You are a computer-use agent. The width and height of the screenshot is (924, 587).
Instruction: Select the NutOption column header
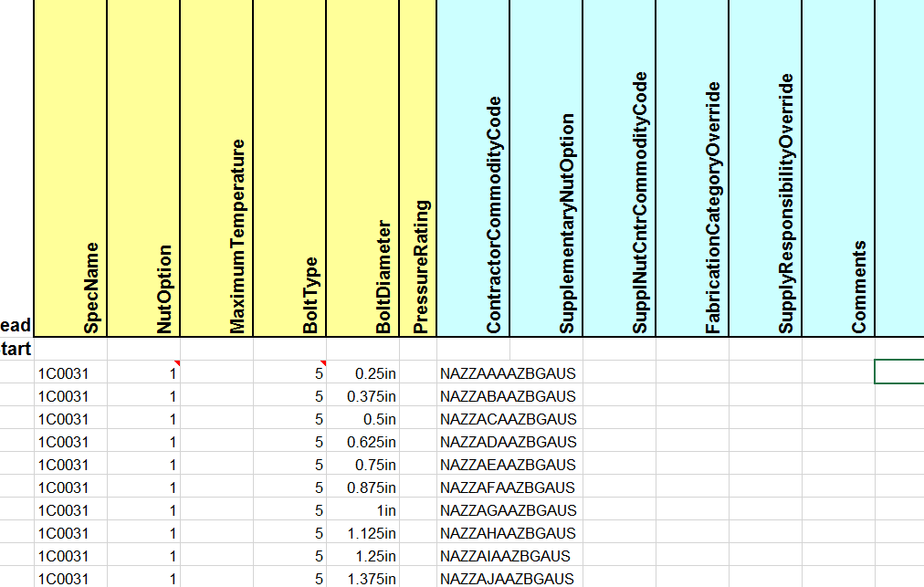143,168
